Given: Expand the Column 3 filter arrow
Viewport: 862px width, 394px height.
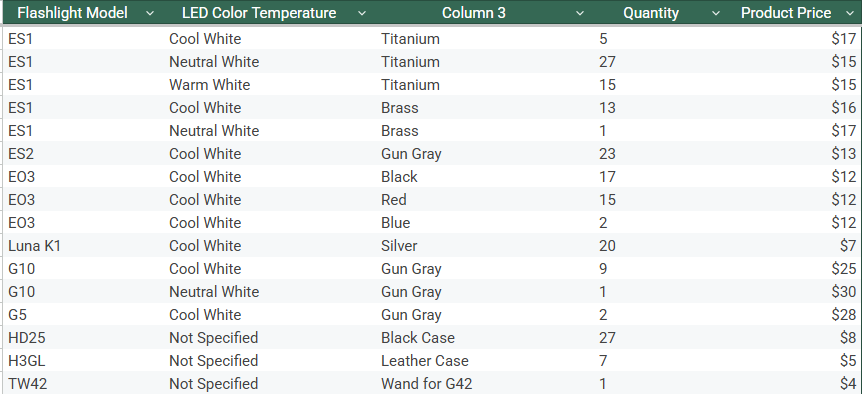Looking at the screenshot, I should 579,13.
